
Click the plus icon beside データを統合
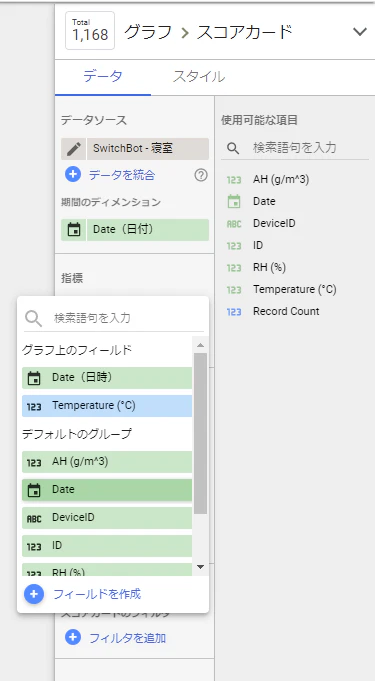pyautogui.click(x=73, y=175)
